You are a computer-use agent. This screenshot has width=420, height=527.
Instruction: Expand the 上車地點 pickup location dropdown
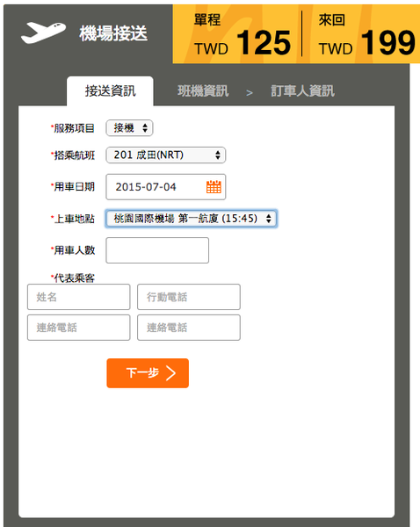[192, 219]
